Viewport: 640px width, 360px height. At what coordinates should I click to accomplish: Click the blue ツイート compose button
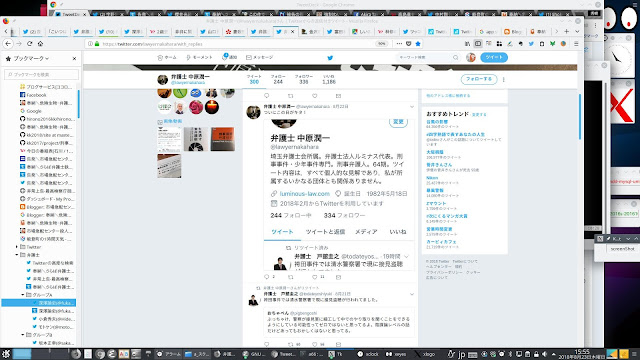click(494, 58)
